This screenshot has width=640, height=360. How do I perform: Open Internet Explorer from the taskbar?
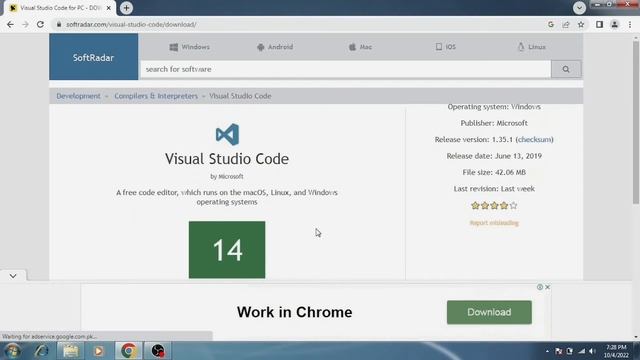point(42,351)
